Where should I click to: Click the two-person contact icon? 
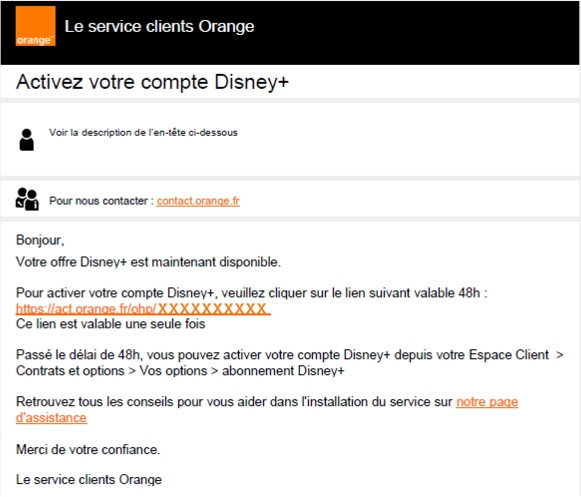click(x=27, y=199)
